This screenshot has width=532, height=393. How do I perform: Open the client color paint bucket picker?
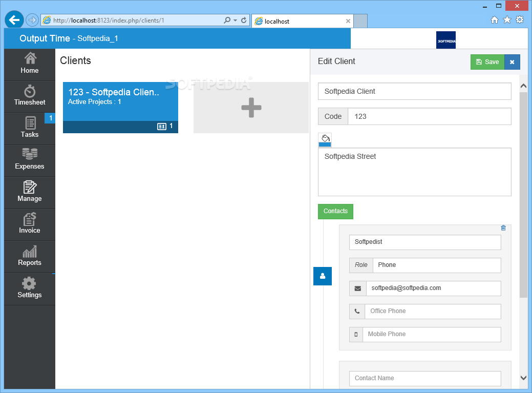[x=325, y=140]
